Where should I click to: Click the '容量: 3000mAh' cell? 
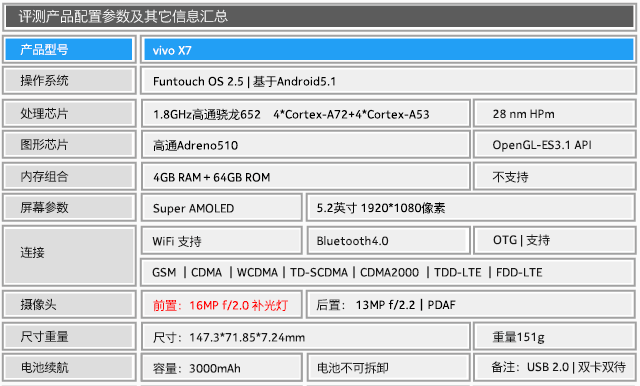pyautogui.click(x=222, y=368)
